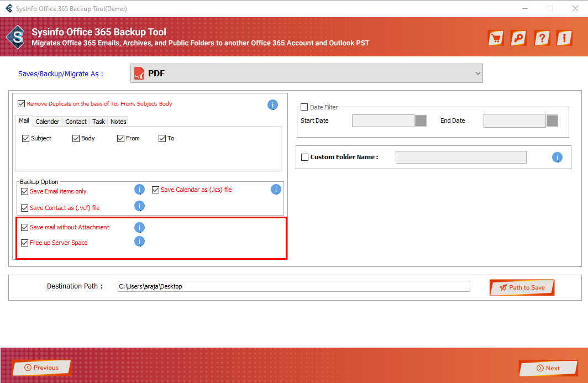
Task: Open info icon for Save Calendar as .ics
Action: [276, 190]
